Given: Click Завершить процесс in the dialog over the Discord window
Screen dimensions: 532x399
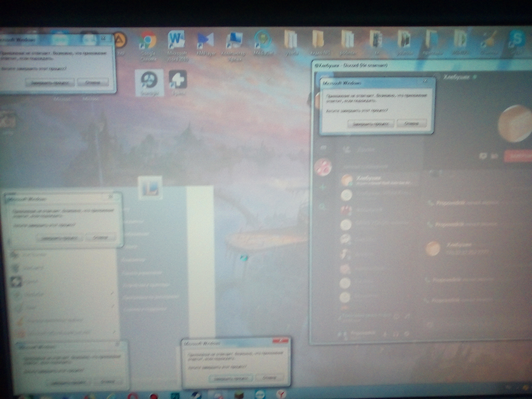Looking at the screenshot, I should pos(371,124).
